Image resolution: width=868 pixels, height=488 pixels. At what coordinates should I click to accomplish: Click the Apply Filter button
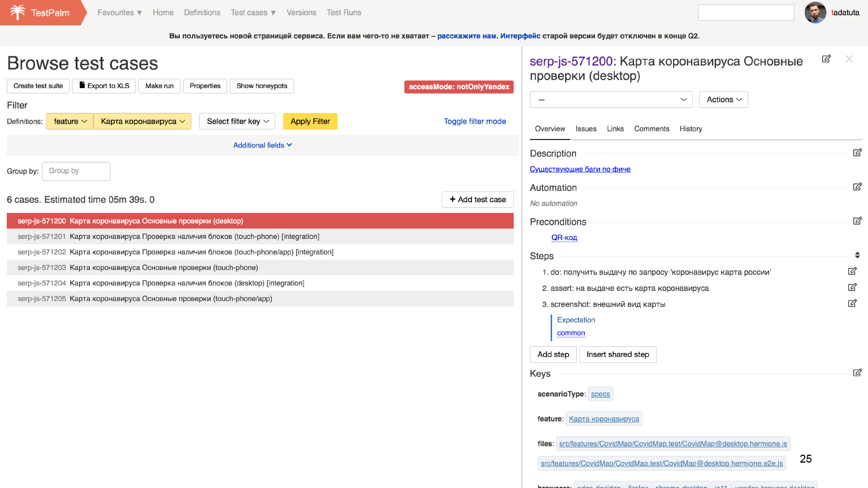(310, 121)
